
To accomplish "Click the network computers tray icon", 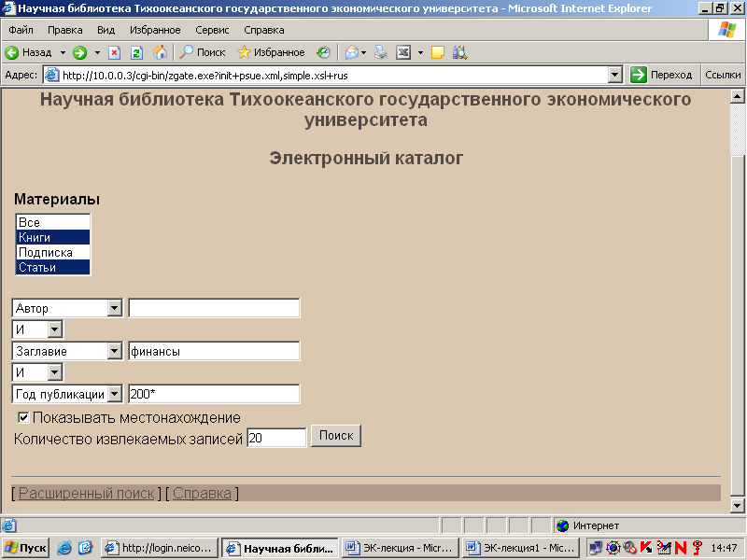I will pyautogui.click(x=596, y=548).
